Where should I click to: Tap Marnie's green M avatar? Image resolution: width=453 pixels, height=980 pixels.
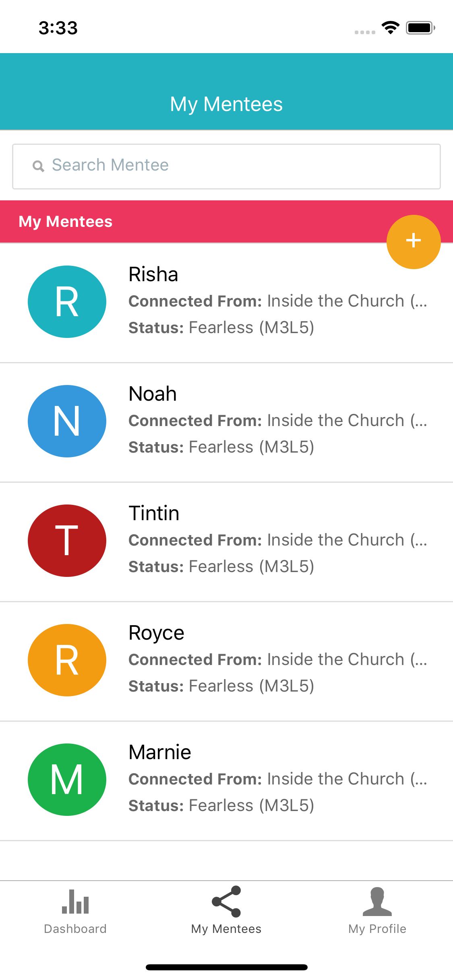(x=67, y=780)
